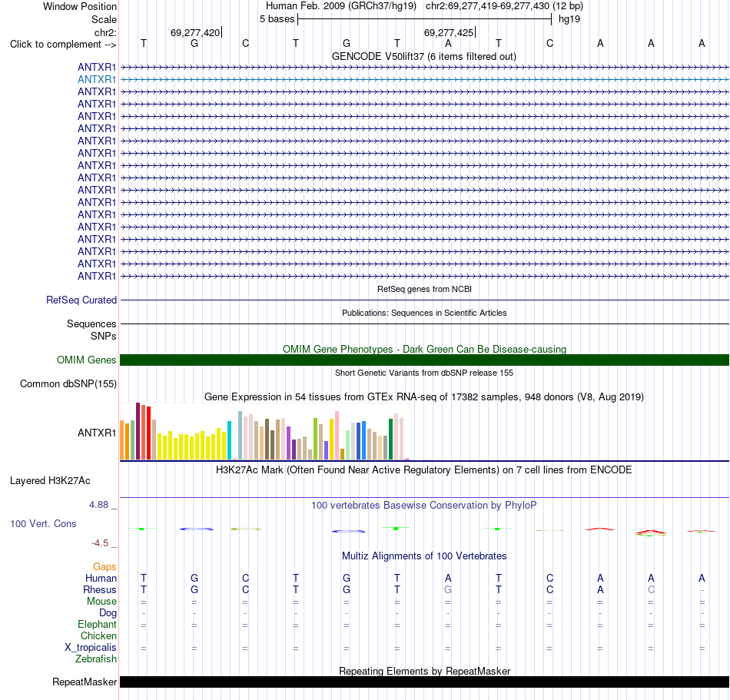The image size is (730, 700).
Task: Click the 'Zebrafish' alignment row label
Action: pyautogui.click(x=96, y=659)
